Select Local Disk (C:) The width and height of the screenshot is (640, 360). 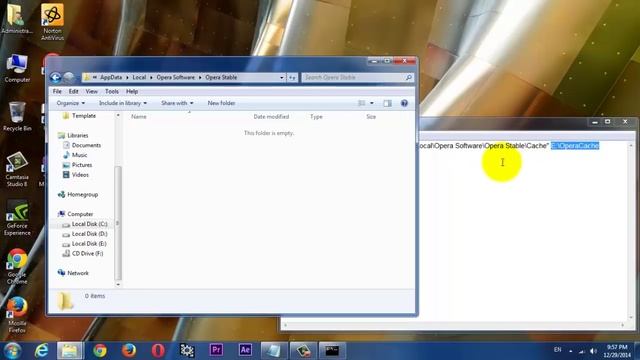point(89,224)
